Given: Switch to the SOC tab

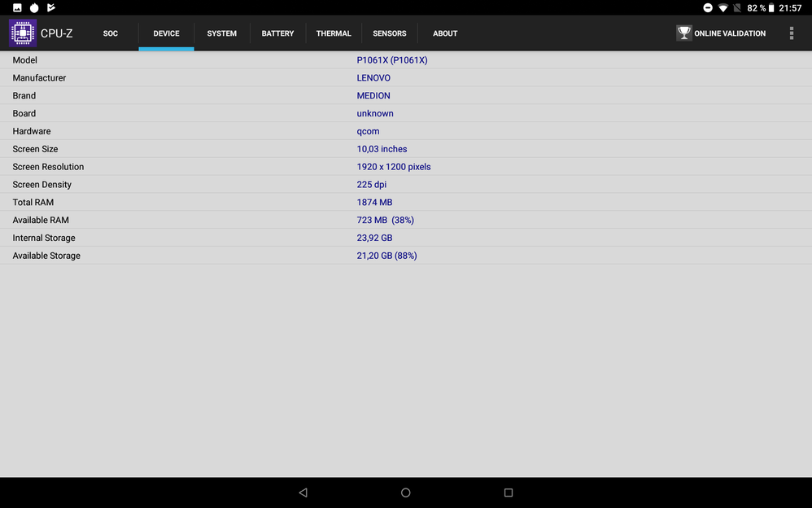Looking at the screenshot, I should 111,33.
